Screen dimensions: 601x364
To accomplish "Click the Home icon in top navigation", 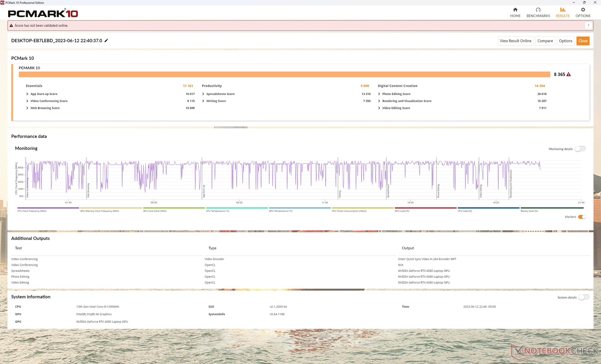I will click(515, 10).
